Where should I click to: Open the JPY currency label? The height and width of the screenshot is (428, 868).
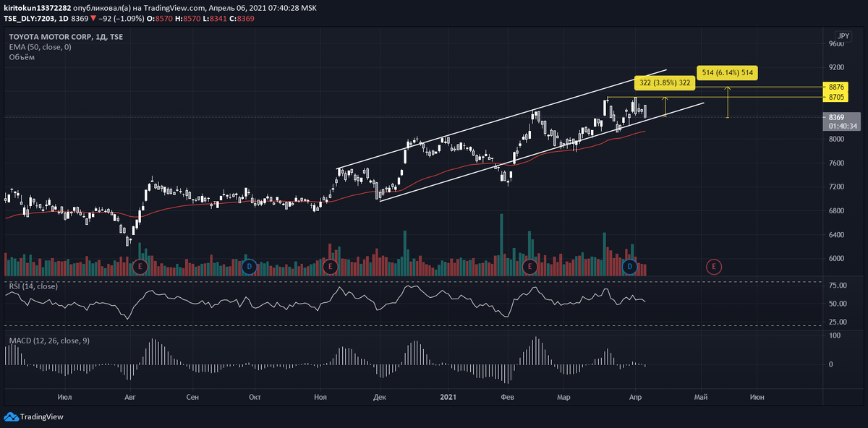coord(843,35)
